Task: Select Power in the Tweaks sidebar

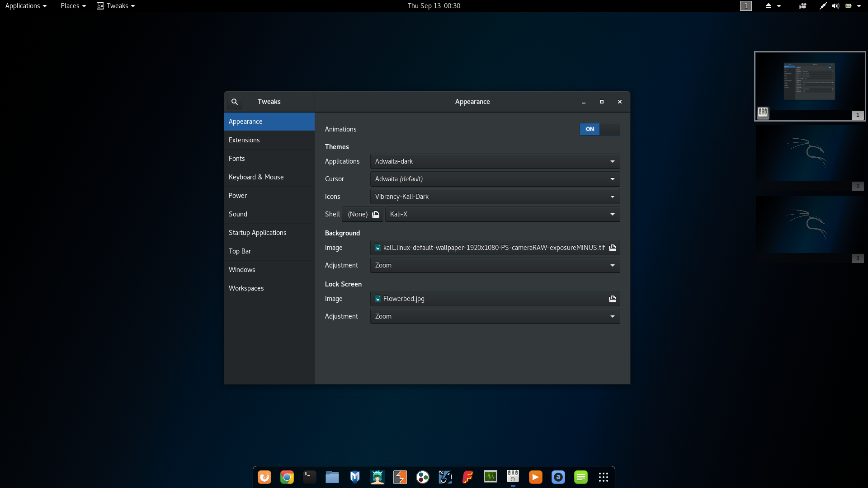Action: (269, 196)
